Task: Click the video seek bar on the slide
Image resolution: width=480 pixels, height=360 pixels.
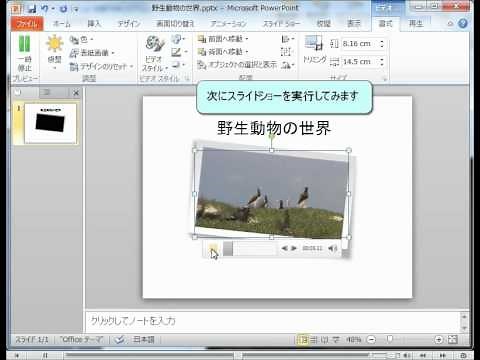Action: coord(250,249)
